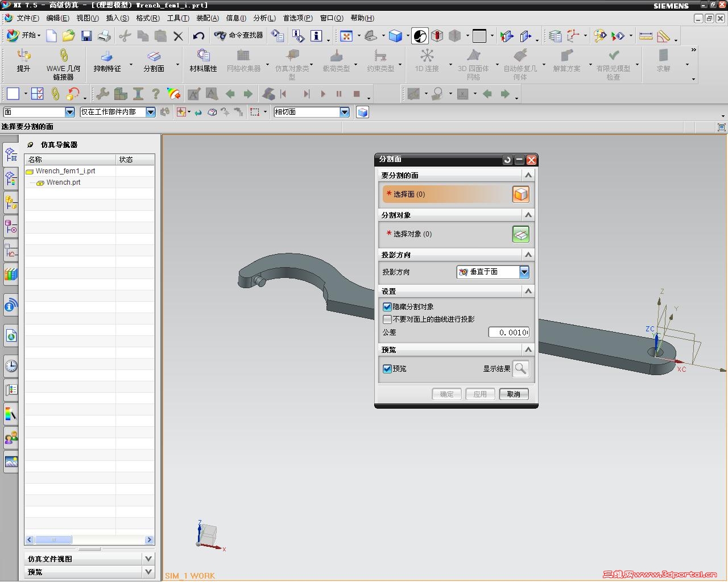
Task: Click the 提升 promote tool
Action: pos(23,61)
